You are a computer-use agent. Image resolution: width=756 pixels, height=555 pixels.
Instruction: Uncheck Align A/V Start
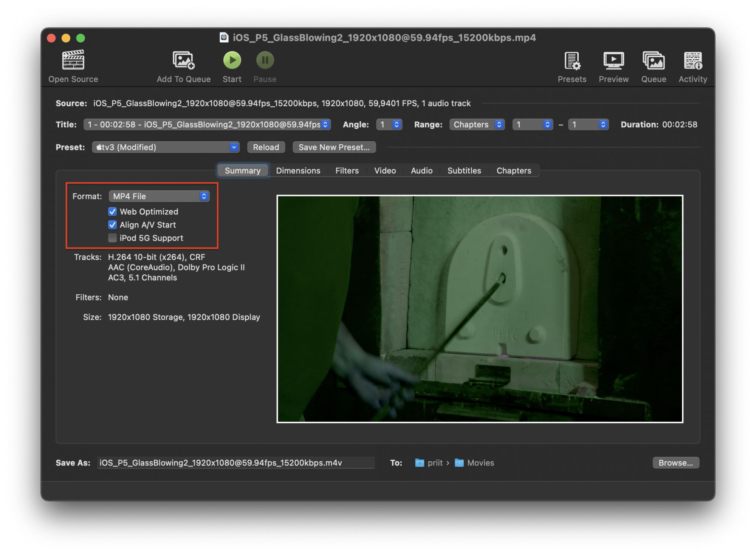(x=112, y=225)
